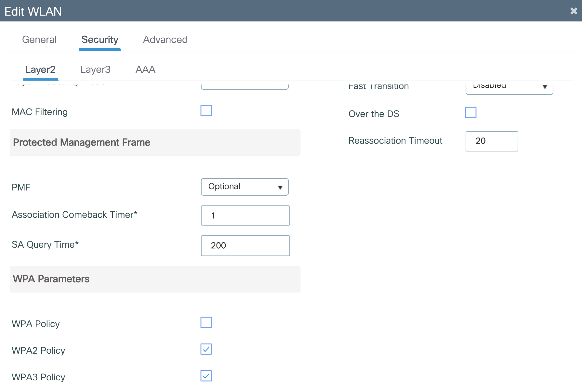Switch to the General tab
Screen dimensions: 582x392
39,40
